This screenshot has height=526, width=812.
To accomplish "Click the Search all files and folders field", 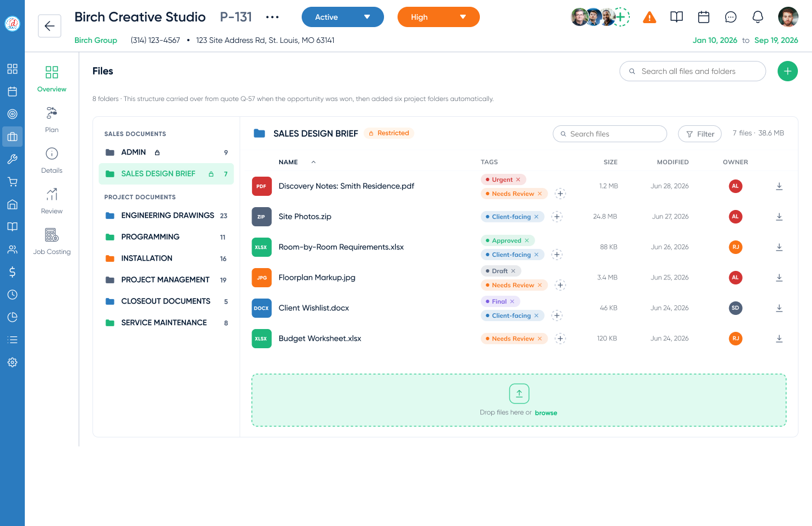I will [x=692, y=71].
